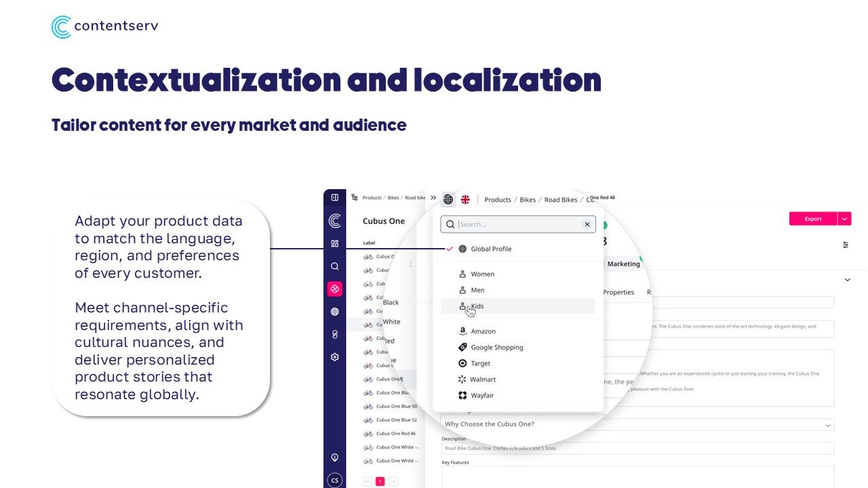This screenshot has width=868, height=488.
Task: Choose the Men profile
Action: [518, 290]
